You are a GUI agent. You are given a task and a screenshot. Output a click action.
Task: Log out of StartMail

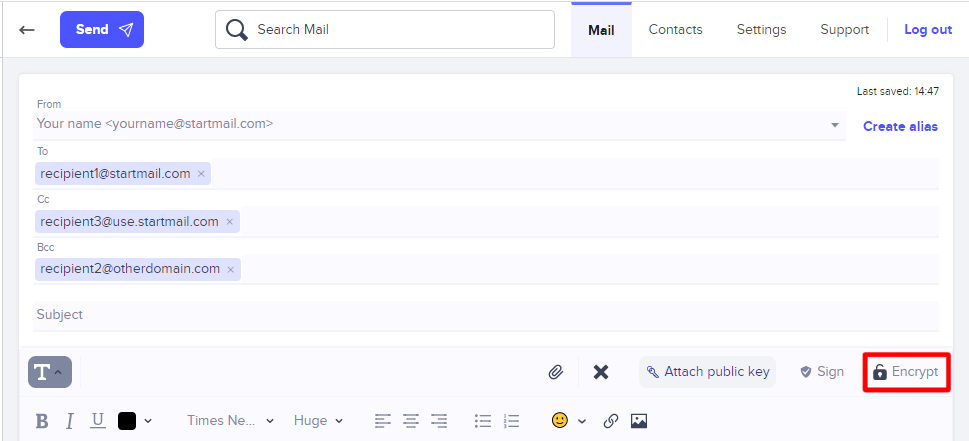tap(928, 30)
